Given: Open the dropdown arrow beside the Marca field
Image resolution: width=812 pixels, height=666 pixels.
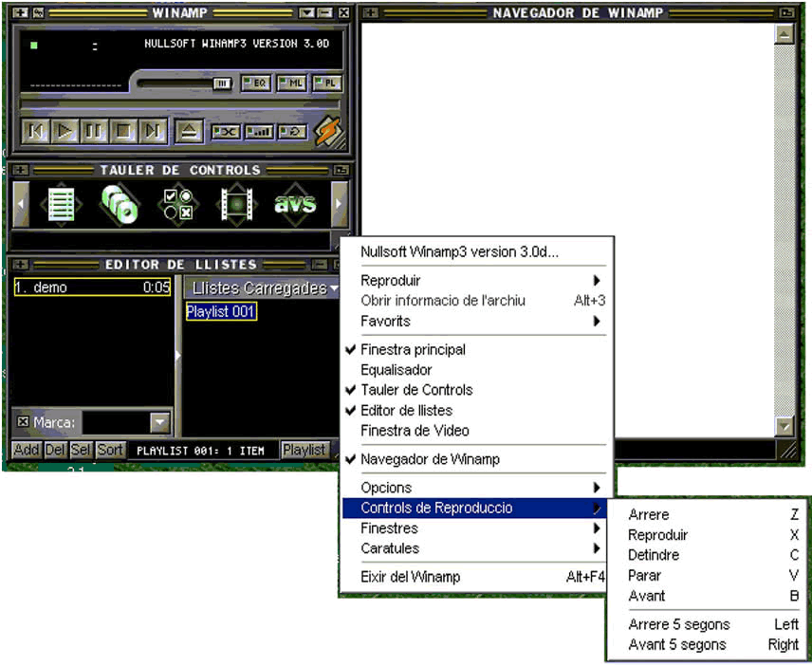Looking at the screenshot, I should pyautogui.click(x=160, y=422).
